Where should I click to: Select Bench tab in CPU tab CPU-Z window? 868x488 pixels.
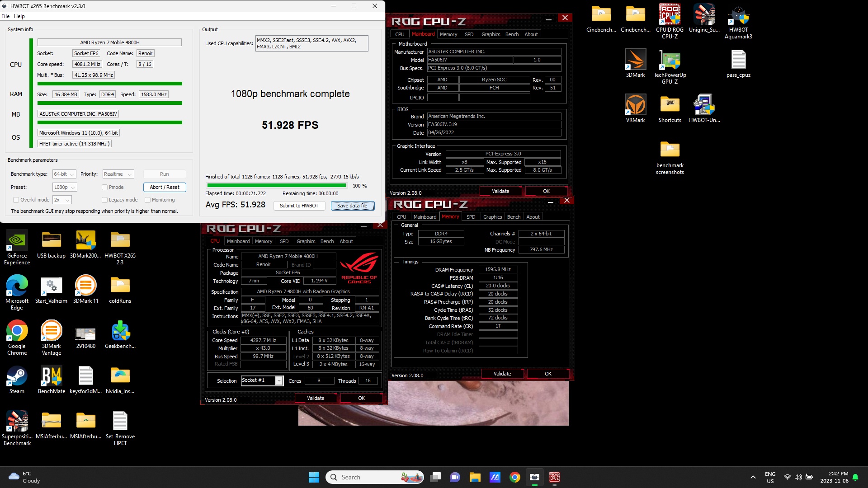(327, 241)
